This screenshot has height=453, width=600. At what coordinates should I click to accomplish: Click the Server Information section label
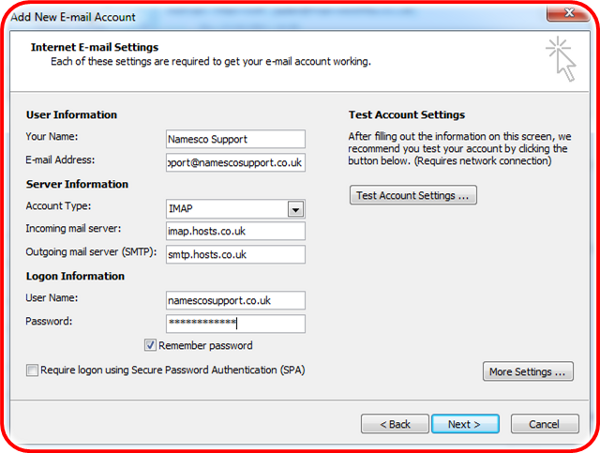[x=77, y=185]
